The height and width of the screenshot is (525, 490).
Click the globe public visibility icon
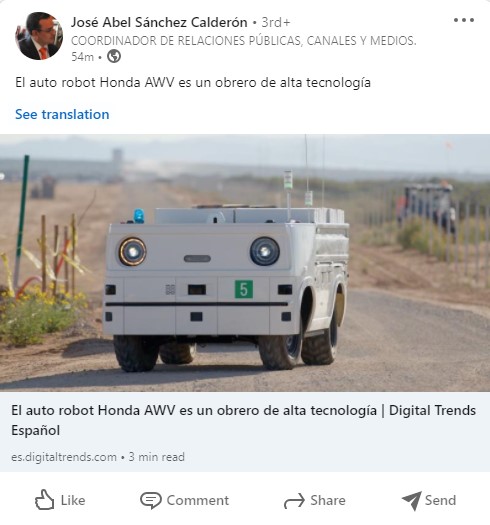tap(114, 56)
